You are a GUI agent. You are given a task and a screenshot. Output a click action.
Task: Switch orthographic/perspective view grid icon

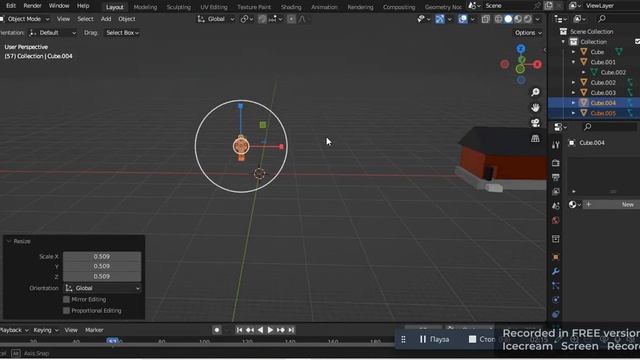(x=535, y=138)
